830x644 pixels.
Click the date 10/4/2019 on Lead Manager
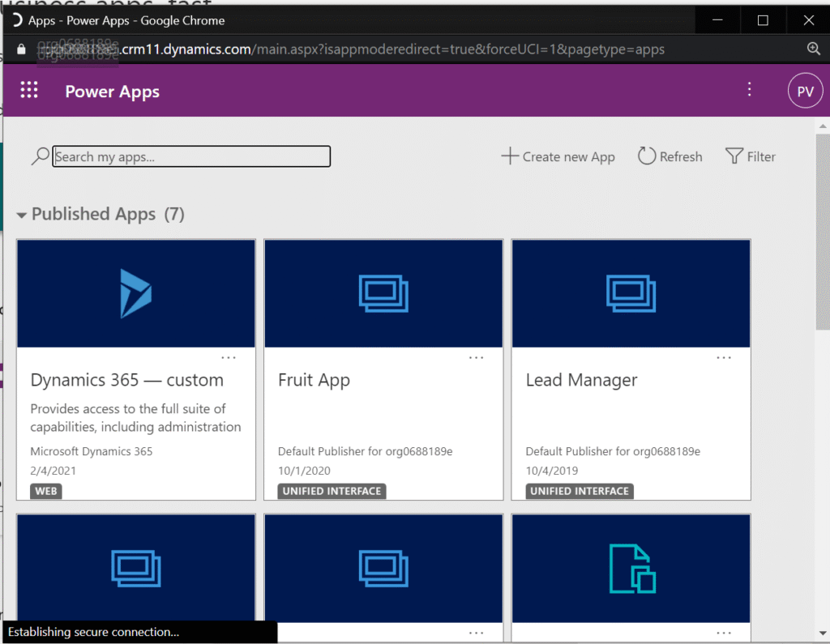point(552,471)
